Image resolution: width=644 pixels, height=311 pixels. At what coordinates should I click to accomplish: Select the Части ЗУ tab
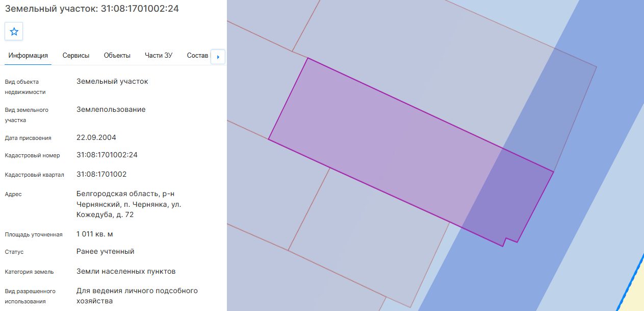[159, 56]
